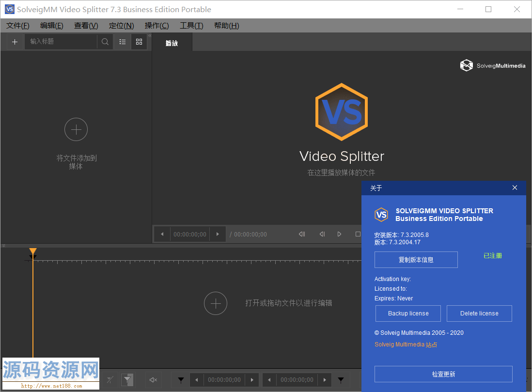Stop playback with the square stop icon
The height and width of the screenshot is (392, 532).
click(358, 234)
